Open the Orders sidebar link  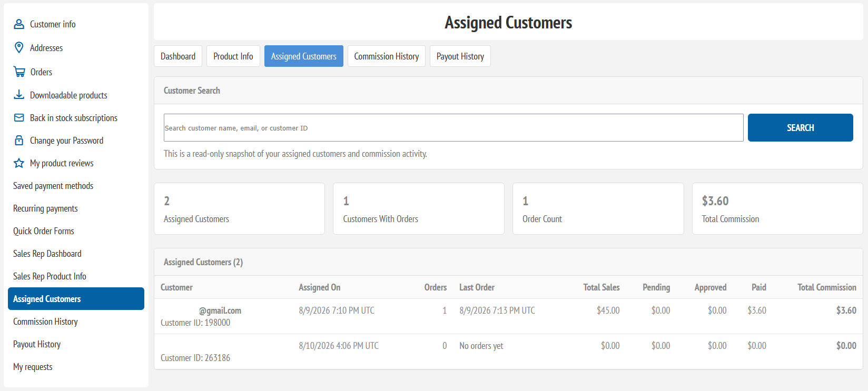tap(41, 72)
